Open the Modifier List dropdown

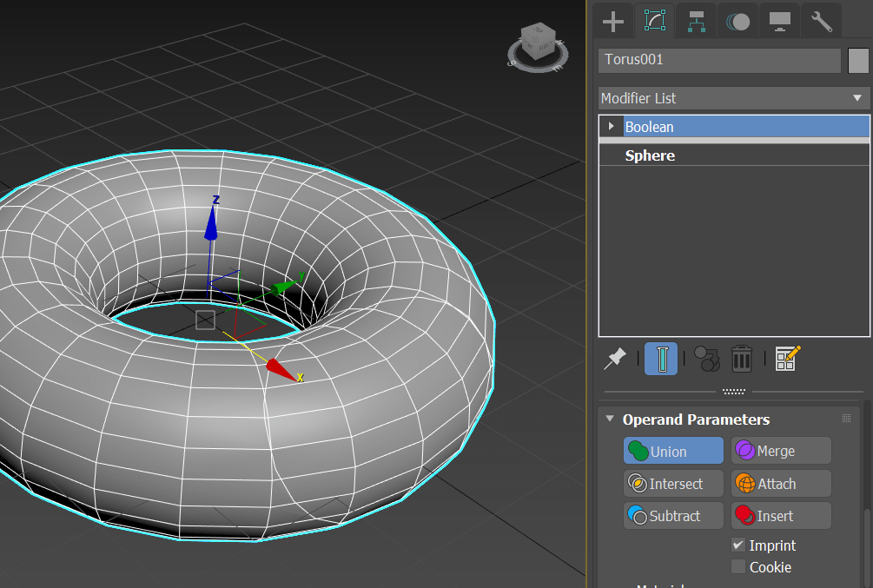[856, 98]
